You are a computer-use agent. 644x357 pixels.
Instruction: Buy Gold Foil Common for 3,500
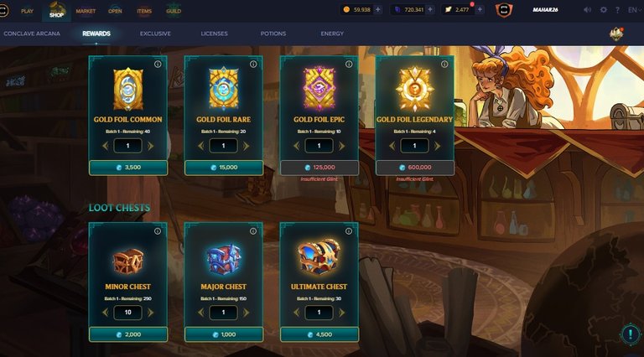[128, 168]
